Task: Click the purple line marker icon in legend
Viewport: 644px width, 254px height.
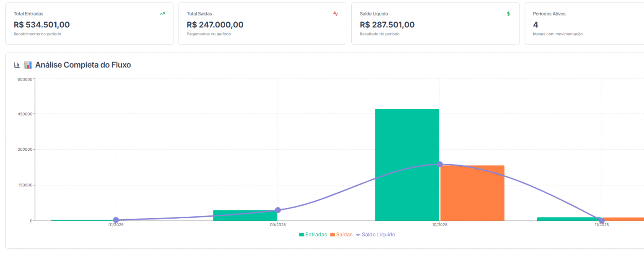Action: 358,235
